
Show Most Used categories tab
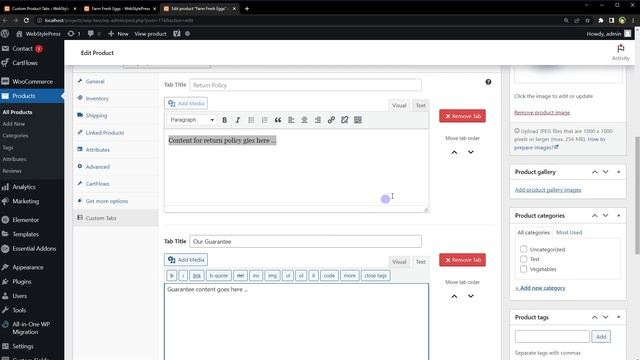[569, 232]
